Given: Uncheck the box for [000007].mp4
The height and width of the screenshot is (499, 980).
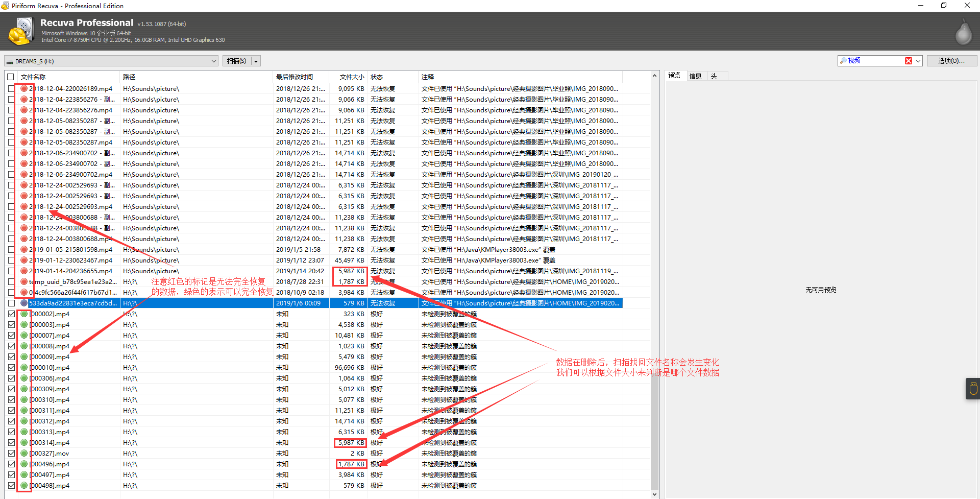Looking at the screenshot, I should [x=11, y=336].
